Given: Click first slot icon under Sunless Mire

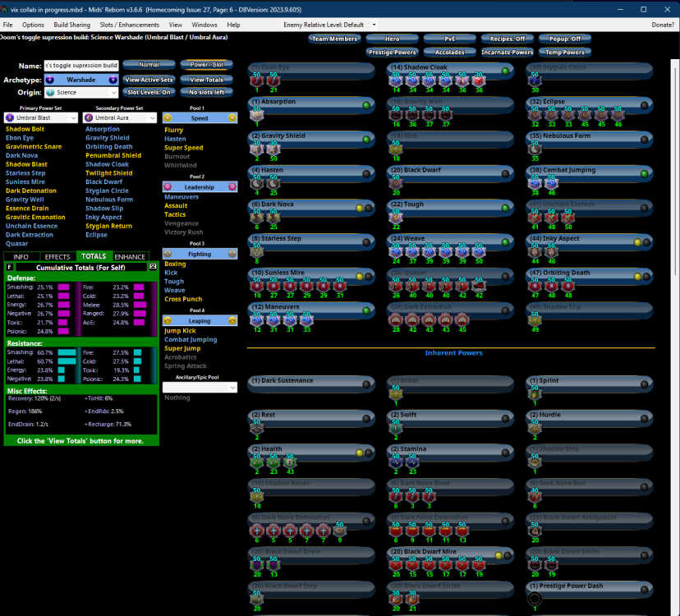Looking at the screenshot, I should click(256, 285).
